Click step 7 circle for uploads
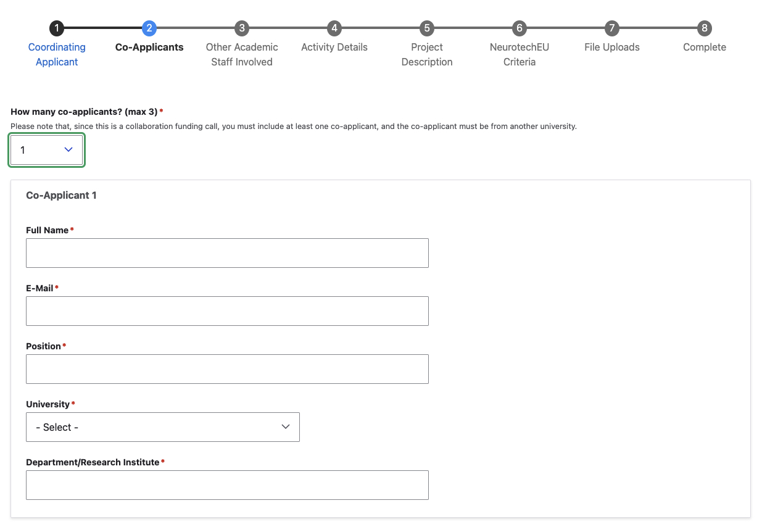 [611, 28]
